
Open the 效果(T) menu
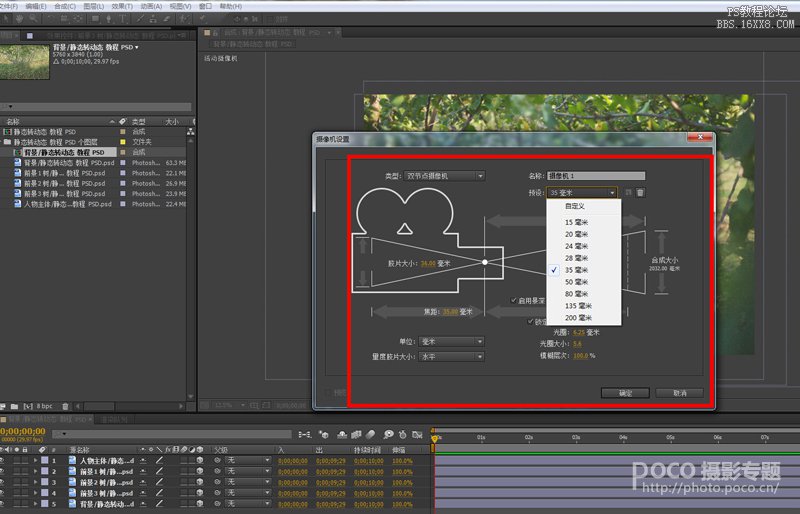click(122, 6)
